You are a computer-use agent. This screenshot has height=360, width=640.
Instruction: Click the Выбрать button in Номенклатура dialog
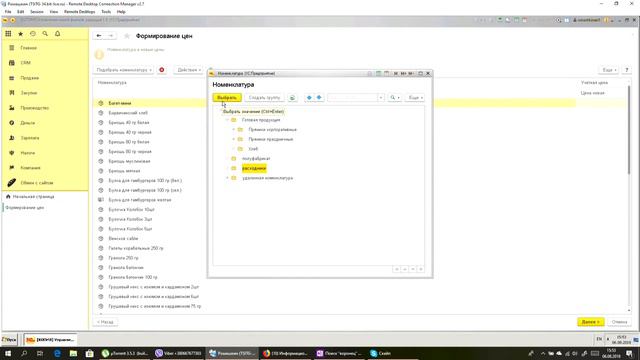[x=227, y=98]
